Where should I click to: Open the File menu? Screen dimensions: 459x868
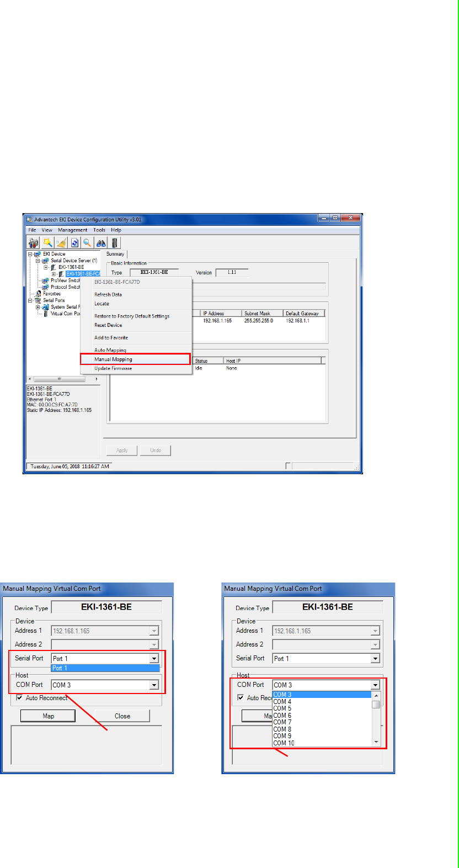pos(32,230)
